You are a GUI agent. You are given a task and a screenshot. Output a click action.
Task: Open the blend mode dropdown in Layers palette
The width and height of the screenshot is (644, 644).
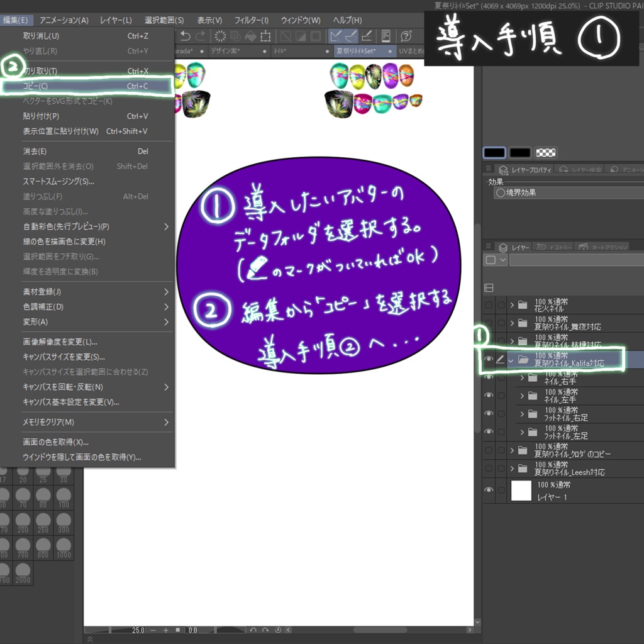[x=503, y=259]
